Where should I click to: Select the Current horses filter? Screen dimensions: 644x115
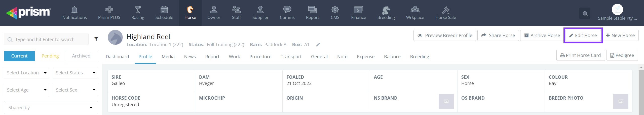click(x=19, y=56)
